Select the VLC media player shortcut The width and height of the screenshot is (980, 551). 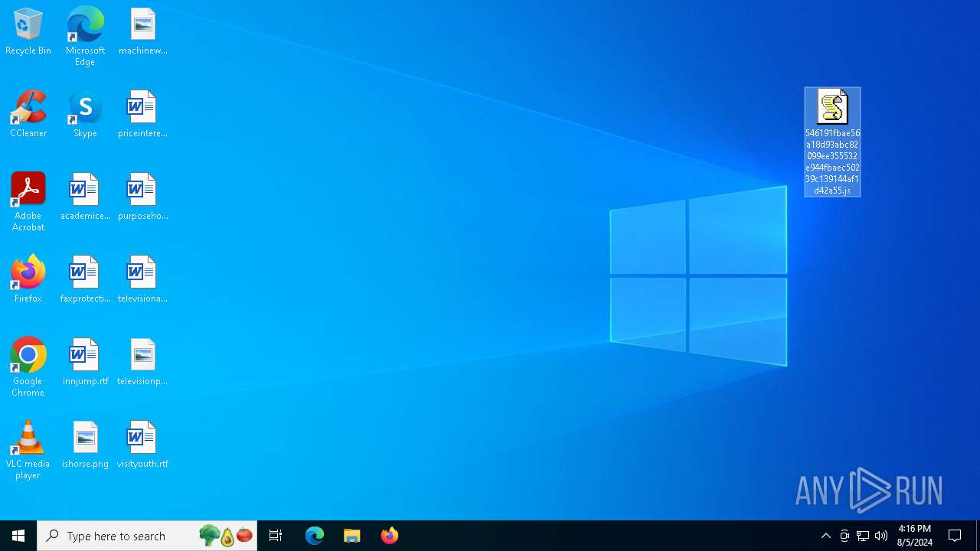pyautogui.click(x=28, y=450)
